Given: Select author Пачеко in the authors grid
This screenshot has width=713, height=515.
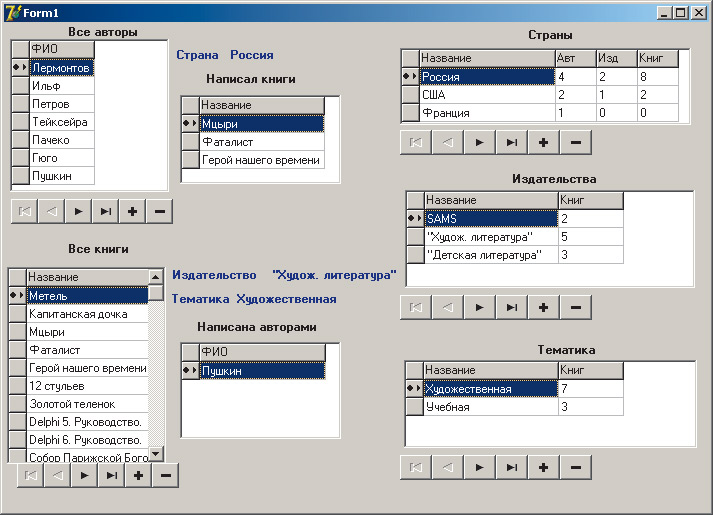Looking at the screenshot, I should pyautogui.click(x=62, y=140).
